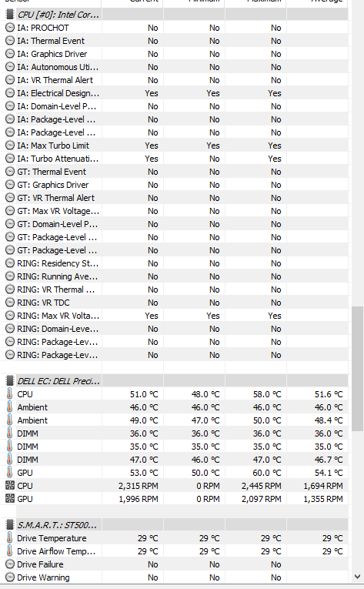Click the icon beside RING: VR TDC

[x=10, y=303]
